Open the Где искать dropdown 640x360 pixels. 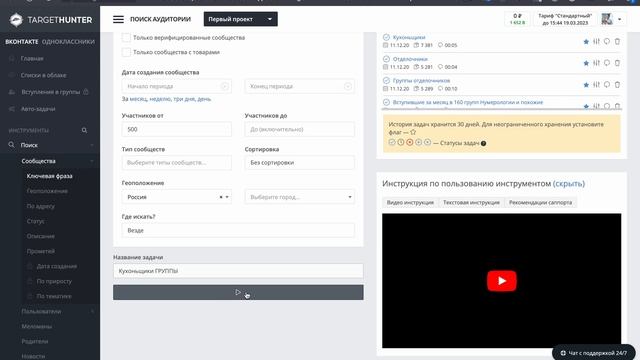[238, 230]
